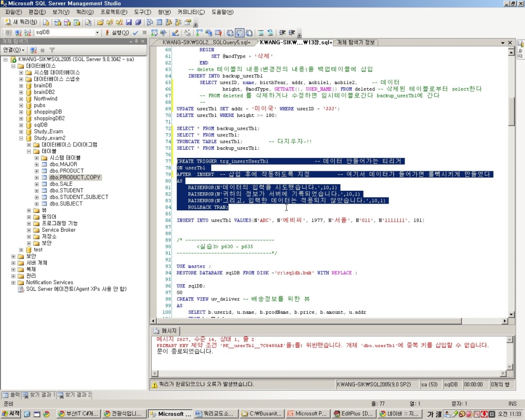Click the 새 쿼리 (New Query) button
This screenshot has height=420, width=525.
pyautogui.click(x=21, y=23)
